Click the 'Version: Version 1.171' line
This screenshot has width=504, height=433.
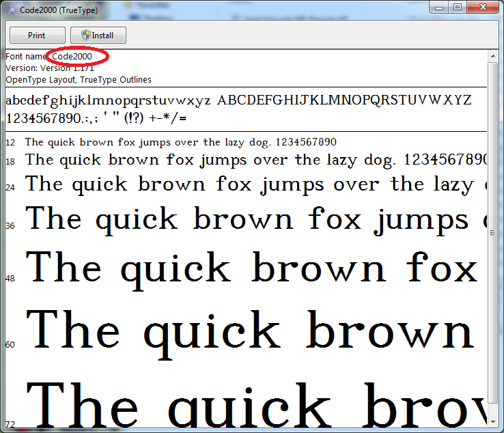[x=50, y=68]
